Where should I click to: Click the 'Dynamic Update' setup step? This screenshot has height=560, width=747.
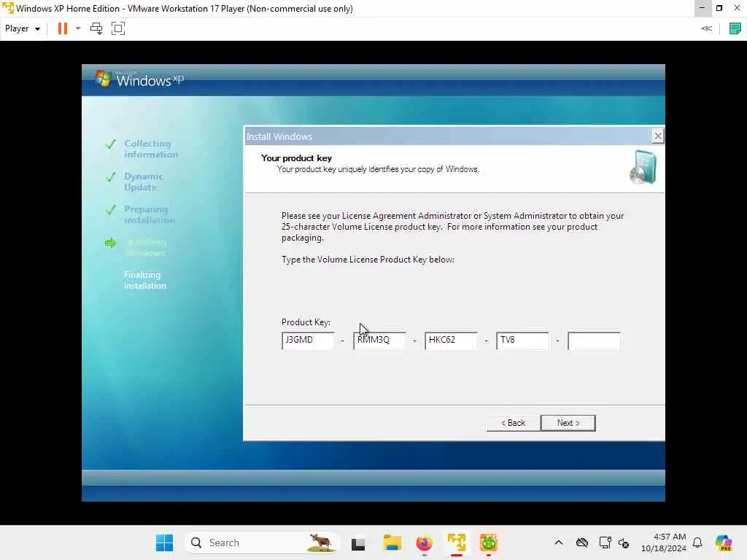[144, 182]
